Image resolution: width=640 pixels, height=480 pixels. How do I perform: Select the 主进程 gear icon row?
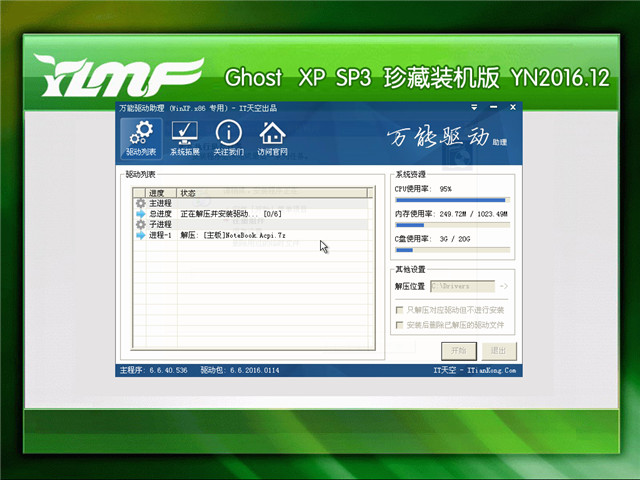(x=140, y=203)
